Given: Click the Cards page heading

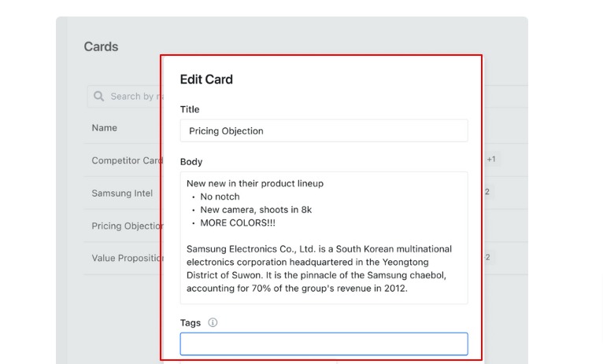Looking at the screenshot, I should (x=101, y=46).
